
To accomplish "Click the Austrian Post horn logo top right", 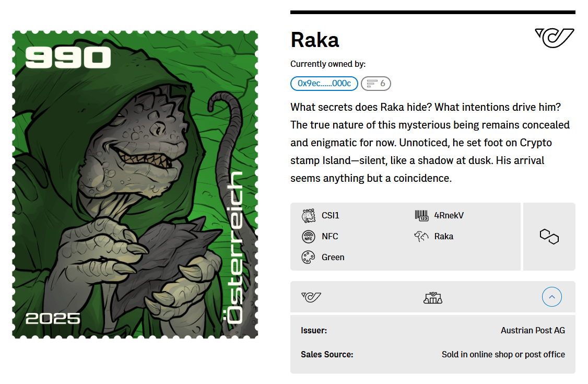I will (x=555, y=38).
